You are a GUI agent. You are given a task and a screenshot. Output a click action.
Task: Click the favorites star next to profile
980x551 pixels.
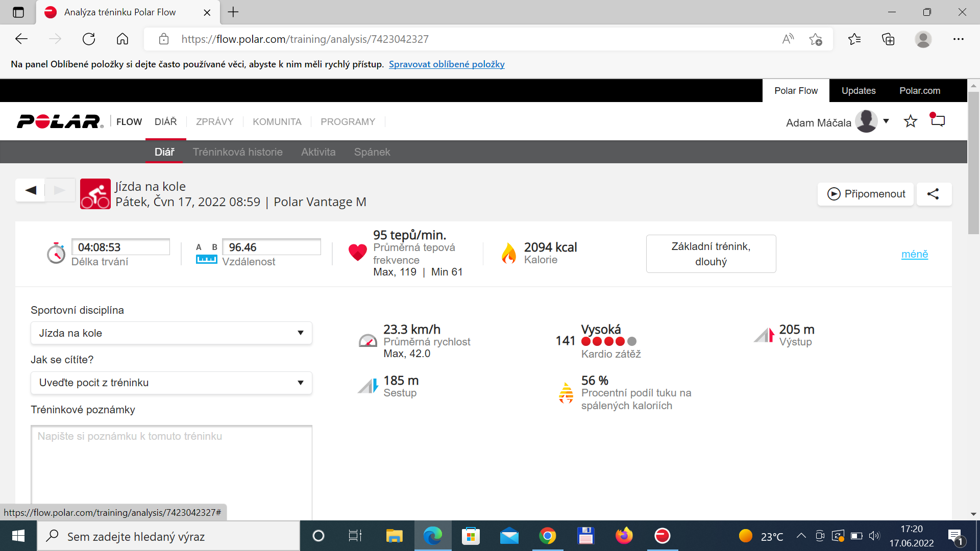point(911,121)
